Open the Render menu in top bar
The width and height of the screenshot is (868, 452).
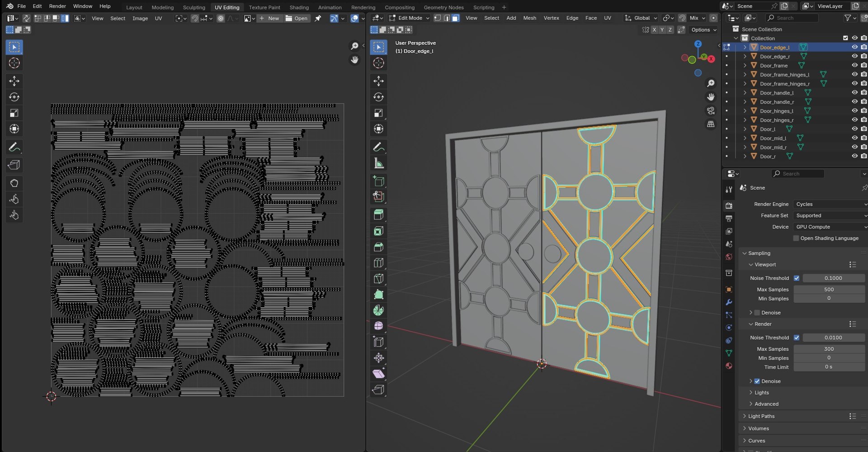click(x=57, y=6)
